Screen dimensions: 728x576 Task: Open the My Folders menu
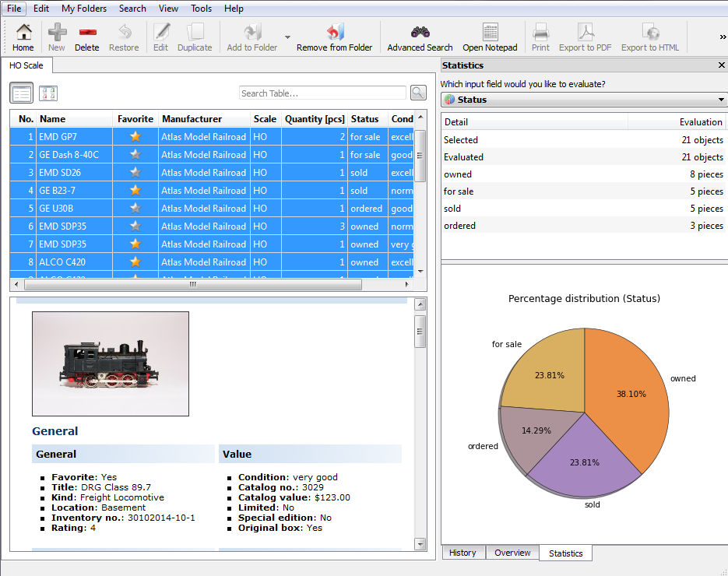click(84, 9)
